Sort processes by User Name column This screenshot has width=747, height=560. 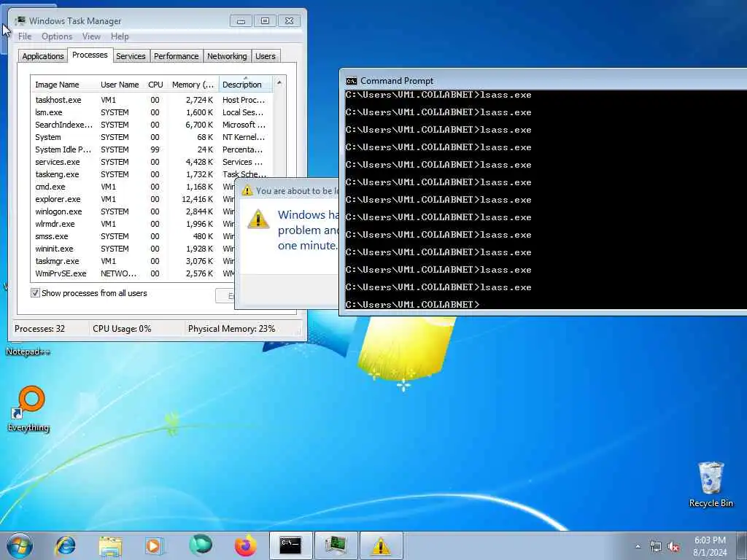tap(121, 85)
